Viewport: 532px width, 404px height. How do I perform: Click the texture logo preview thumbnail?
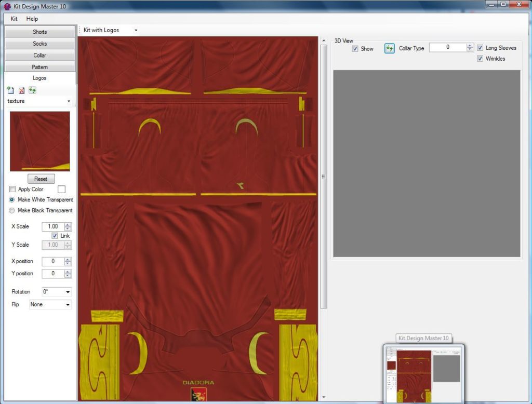coord(39,141)
